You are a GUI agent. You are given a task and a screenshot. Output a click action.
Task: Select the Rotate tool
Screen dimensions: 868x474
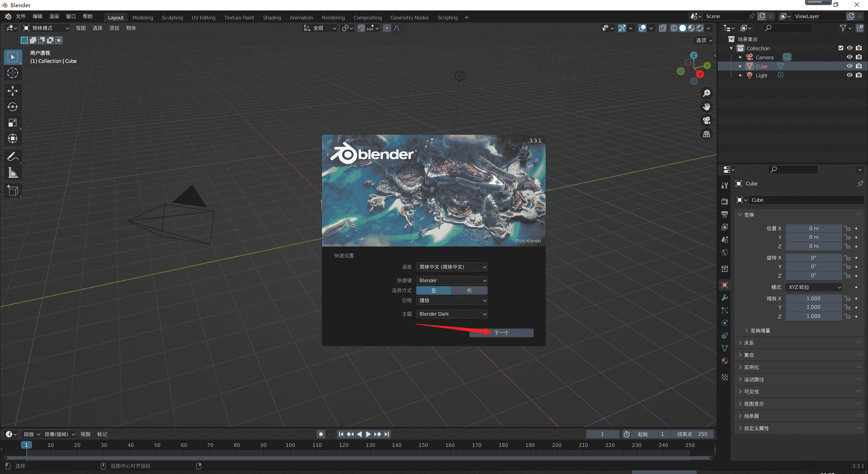point(13,107)
